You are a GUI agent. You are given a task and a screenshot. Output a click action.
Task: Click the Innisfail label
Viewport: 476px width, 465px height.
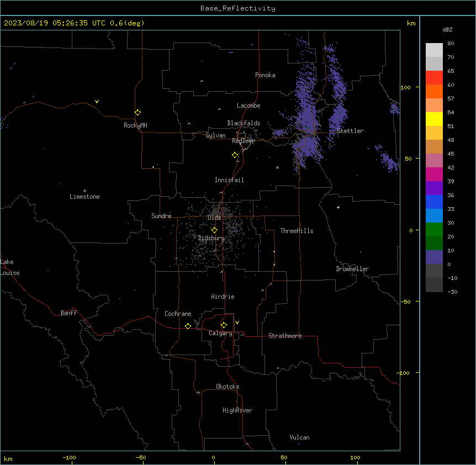tap(229, 180)
